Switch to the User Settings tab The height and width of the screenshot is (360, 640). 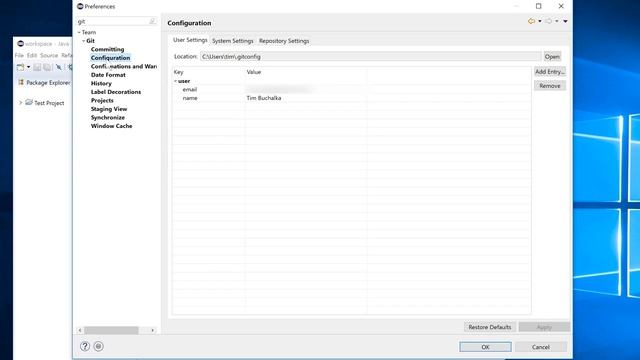pos(190,40)
